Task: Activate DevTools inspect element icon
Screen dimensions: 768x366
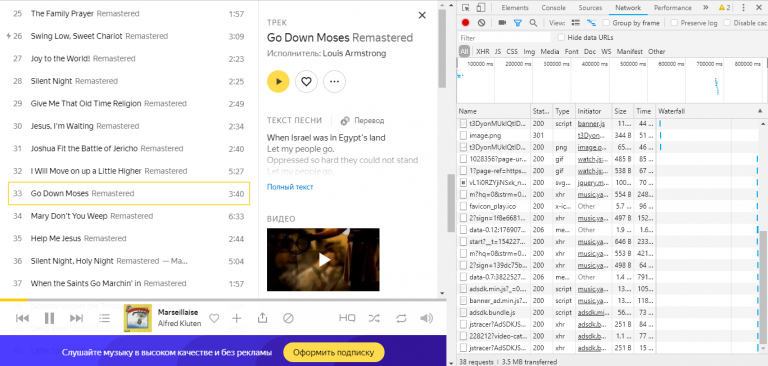Action: click(466, 7)
